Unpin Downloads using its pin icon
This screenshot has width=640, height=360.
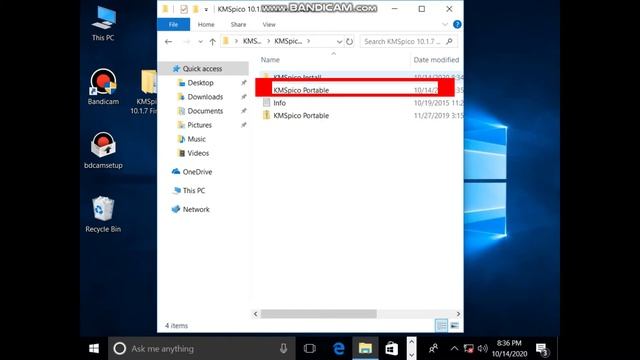pos(244,97)
